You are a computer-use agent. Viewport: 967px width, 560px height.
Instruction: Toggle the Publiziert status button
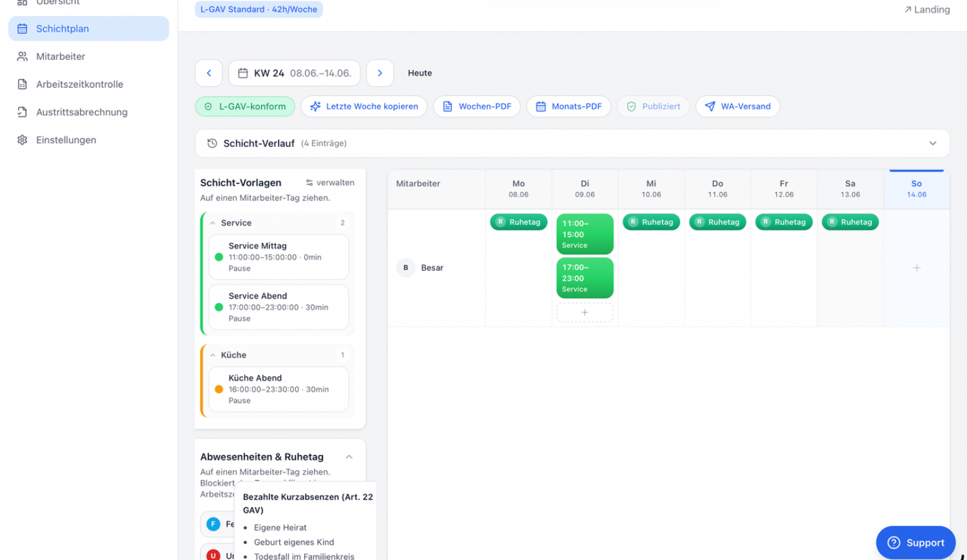click(x=653, y=106)
